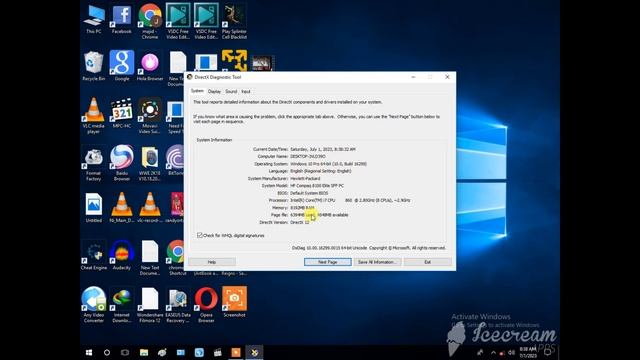Click the Next Page button
Image resolution: width=640 pixels, height=360 pixels.
(x=327, y=262)
